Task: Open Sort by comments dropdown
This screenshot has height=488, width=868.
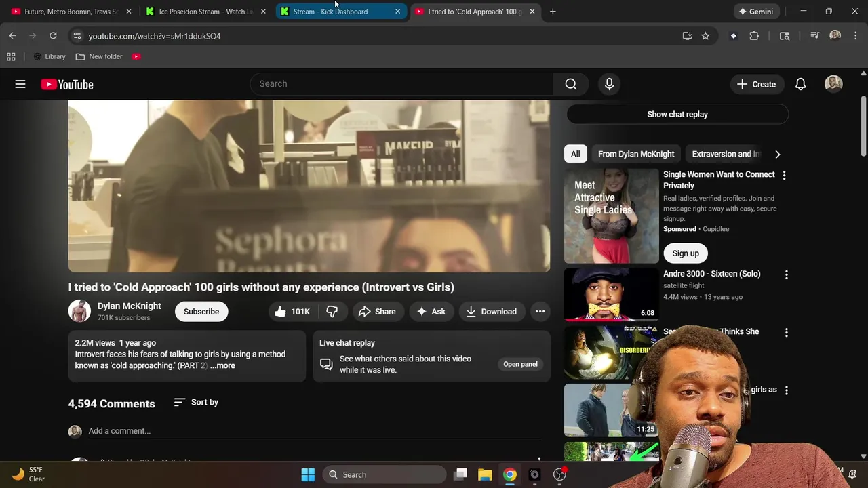Action: [x=196, y=402]
